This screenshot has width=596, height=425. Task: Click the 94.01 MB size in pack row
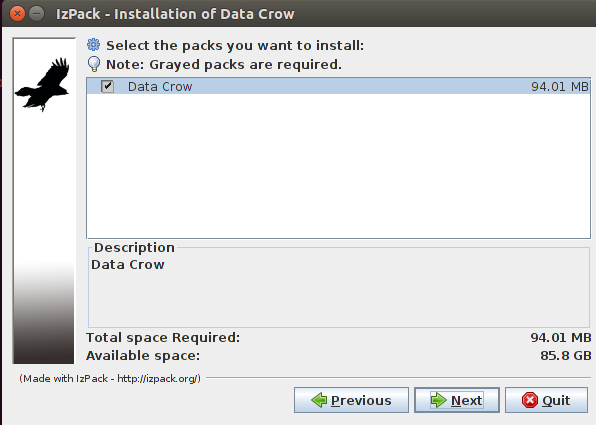tap(560, 87)
